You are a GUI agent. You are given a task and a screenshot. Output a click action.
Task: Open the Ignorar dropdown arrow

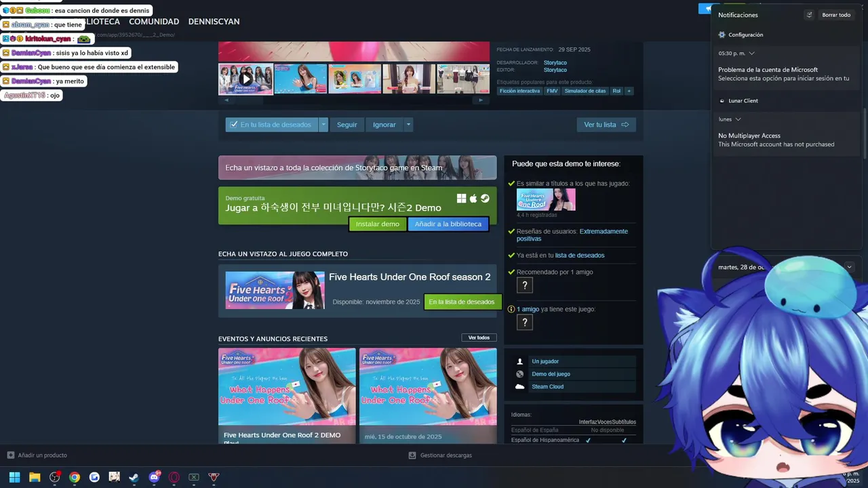tap(408, 125)
